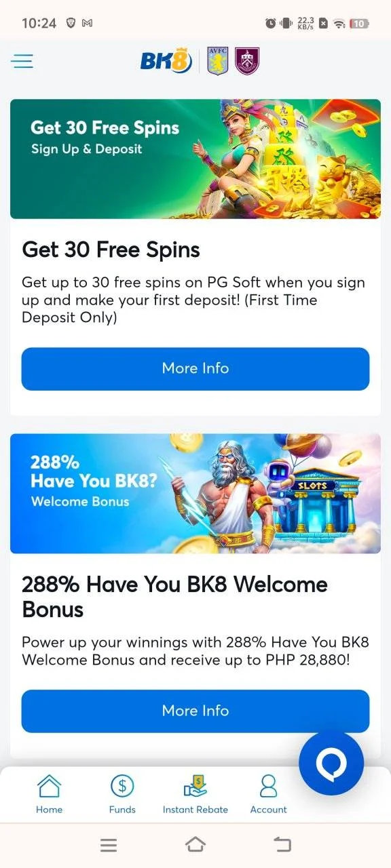Image resolution: width=391 pixels, height=868 pixels.
Task: Tap the 288% Have You BK8 banner image
Action: click(x=195, y=494)
